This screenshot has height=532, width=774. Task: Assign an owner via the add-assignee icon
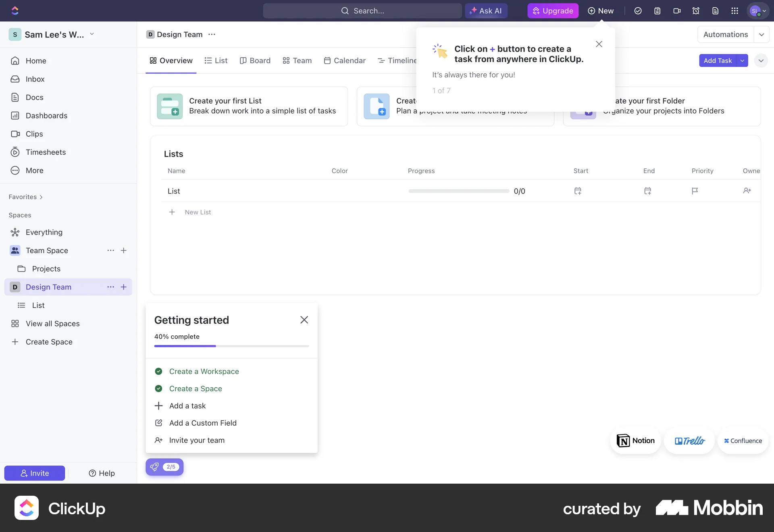click(747, 191)
